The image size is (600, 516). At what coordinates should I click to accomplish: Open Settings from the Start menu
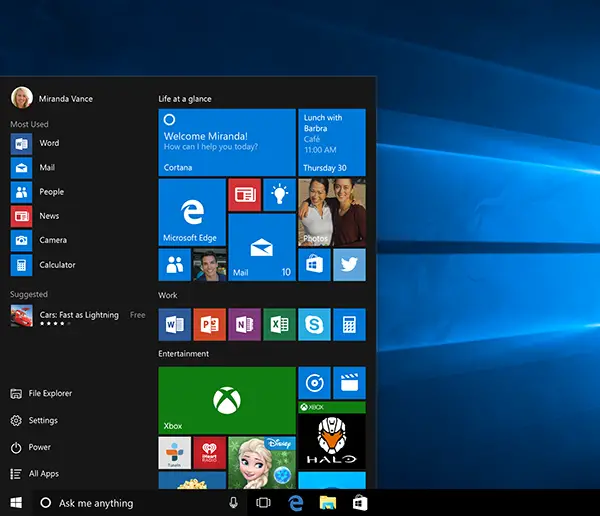click(34, 420)
